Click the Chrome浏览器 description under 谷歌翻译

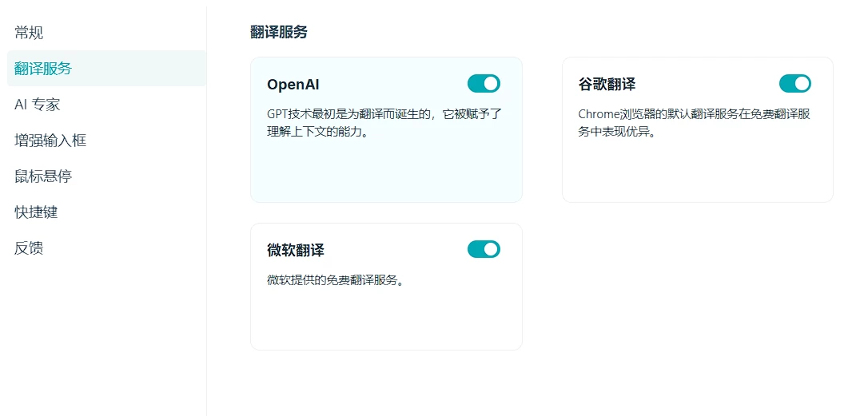click(x=694, y=122)
